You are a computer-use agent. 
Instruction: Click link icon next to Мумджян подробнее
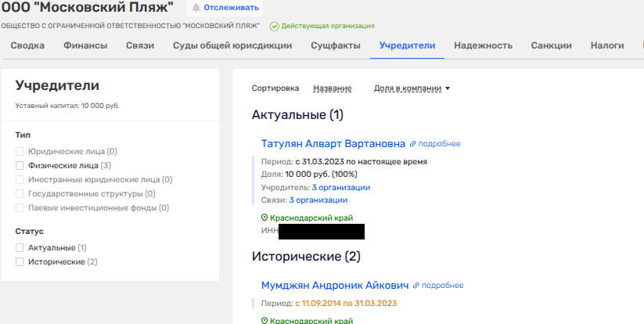pos(416,286)
